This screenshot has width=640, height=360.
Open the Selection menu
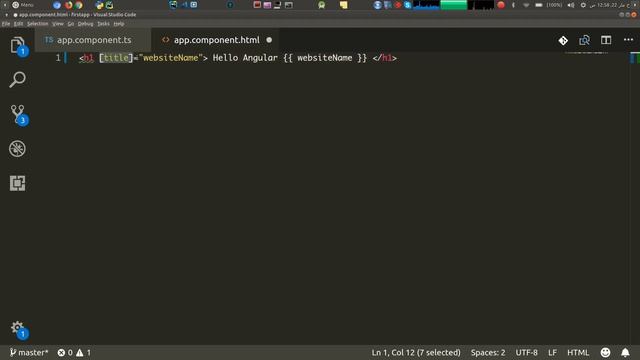click(x=38, y=24)
